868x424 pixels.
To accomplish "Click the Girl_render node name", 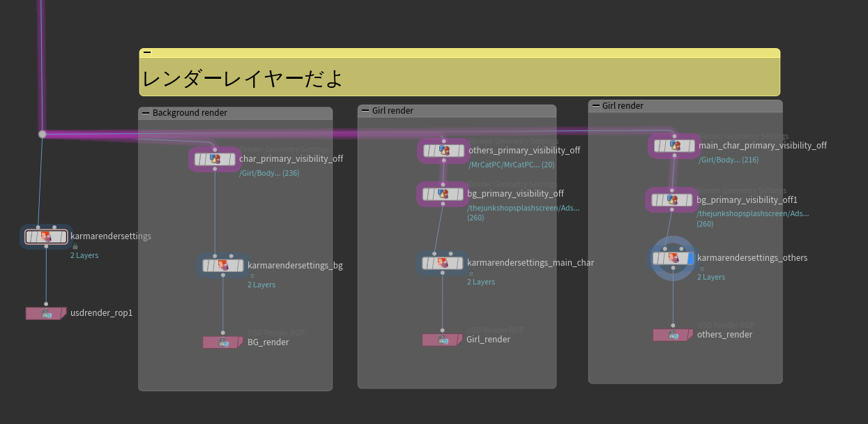I will 488,340.
